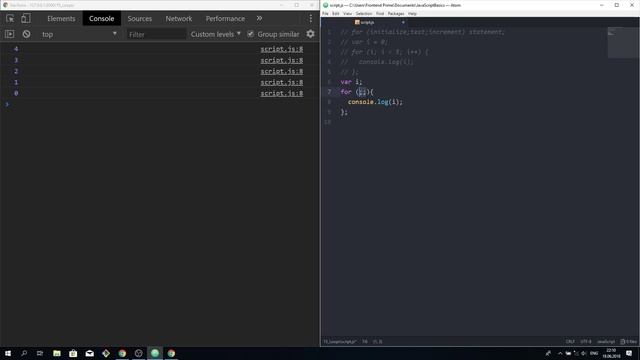Click the 'var i;' code line
Viewport: 640px width, 360px height.
pyautogui.click(x=351, y=82)
